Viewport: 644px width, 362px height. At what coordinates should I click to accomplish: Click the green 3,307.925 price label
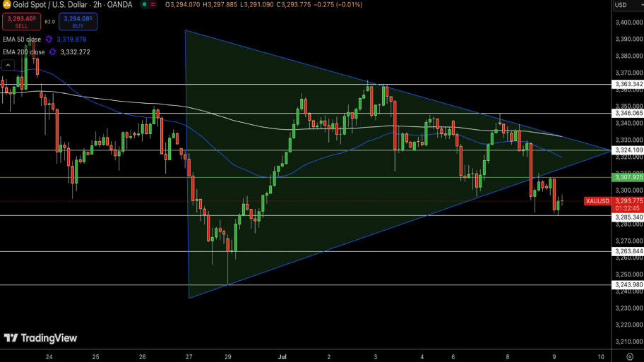coord(628,177)
